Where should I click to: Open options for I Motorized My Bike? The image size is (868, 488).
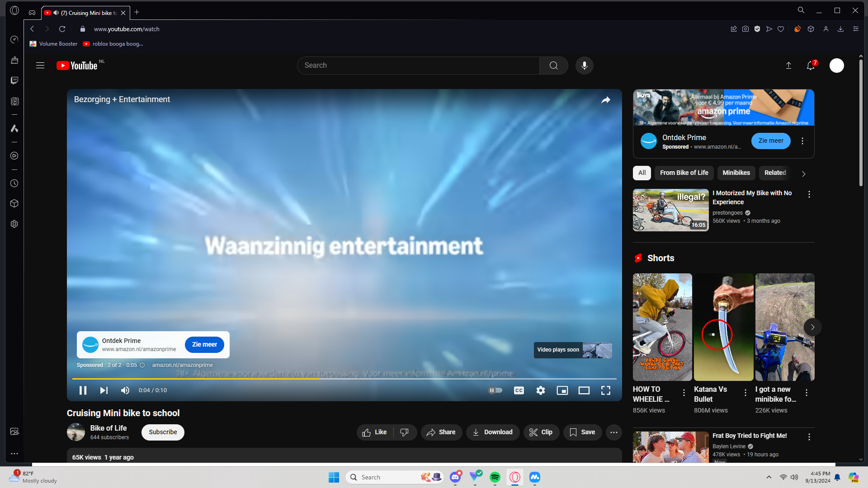point(809,194)
